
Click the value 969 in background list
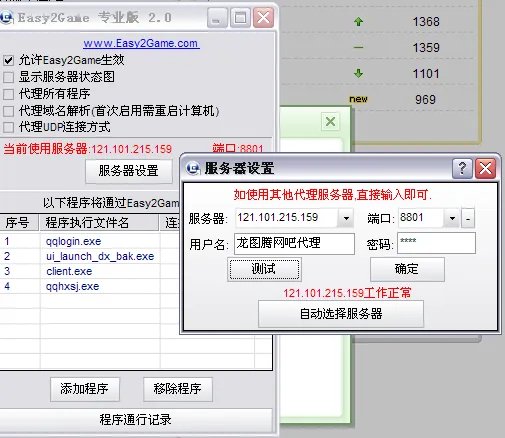[425, 99]
